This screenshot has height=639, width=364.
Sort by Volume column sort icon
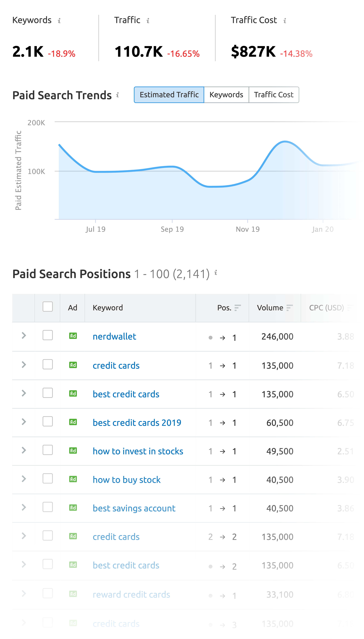point(289,308)
